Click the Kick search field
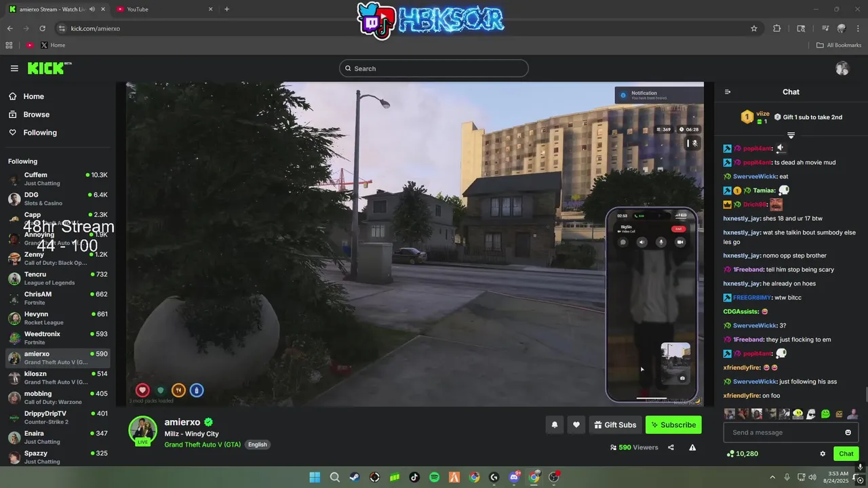 [434, 68]
